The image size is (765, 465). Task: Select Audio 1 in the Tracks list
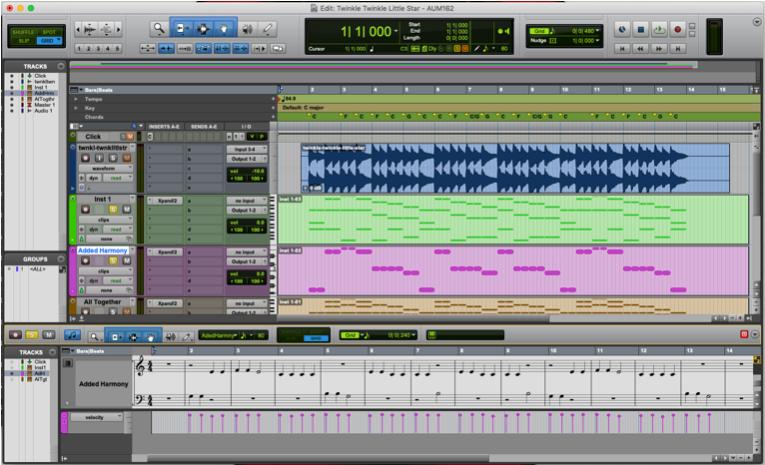43,111
